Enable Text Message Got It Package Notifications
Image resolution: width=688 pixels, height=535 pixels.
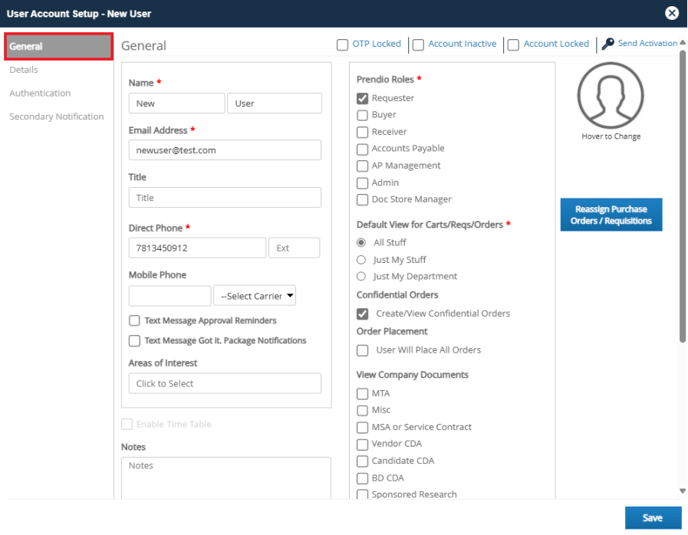click(134, 341)
